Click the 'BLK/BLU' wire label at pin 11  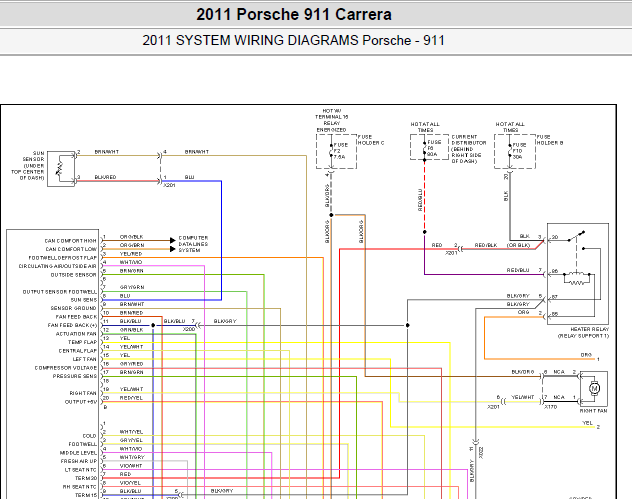[x=131, y=321]
